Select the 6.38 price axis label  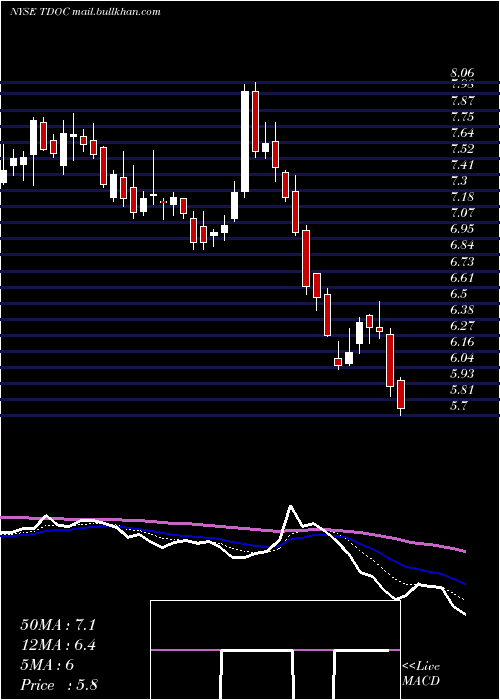[462, 309]
